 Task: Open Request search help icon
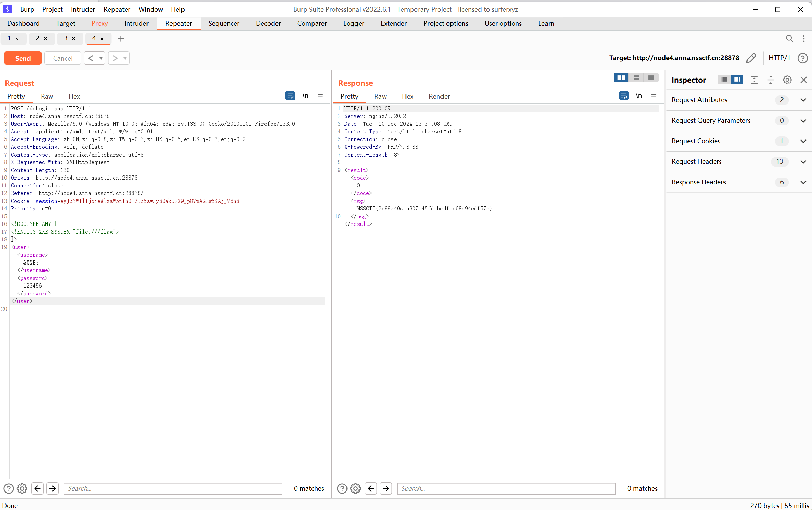coord(9,488)
